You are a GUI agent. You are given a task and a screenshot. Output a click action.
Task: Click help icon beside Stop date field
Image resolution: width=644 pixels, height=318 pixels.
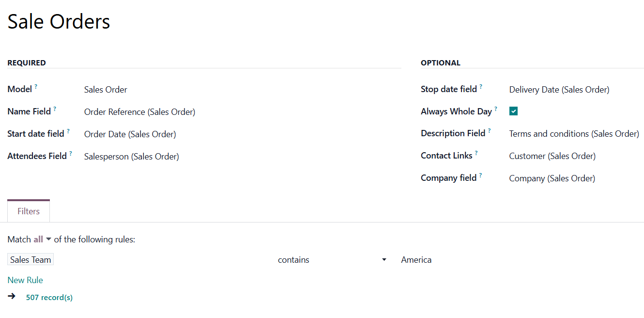tap(481, 87)
